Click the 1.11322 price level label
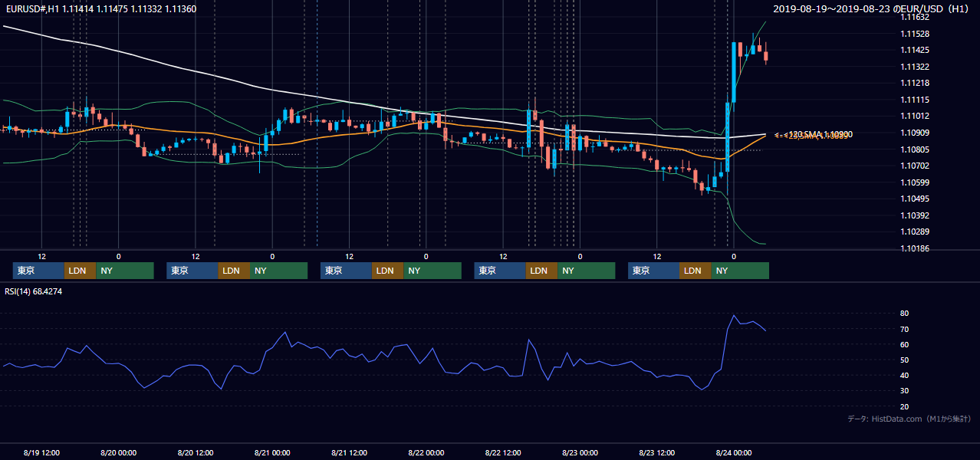The image size is (980, 460). click(x=914, y=67)
